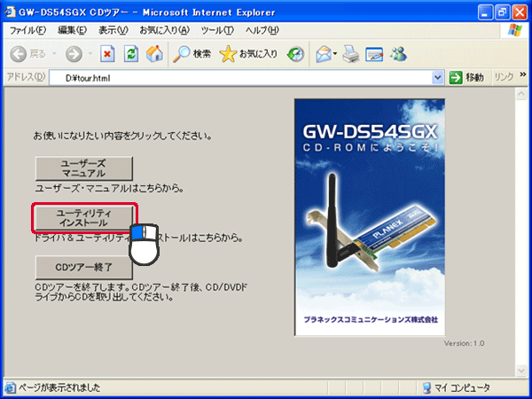532x399 pixels.
Task: Click the リンク toolbar label
Action: coord(504,77)
